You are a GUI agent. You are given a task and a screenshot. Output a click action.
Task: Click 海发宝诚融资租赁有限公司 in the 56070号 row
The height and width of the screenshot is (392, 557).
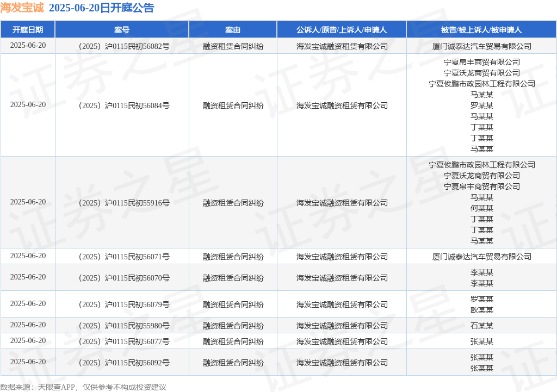[342, 278]
